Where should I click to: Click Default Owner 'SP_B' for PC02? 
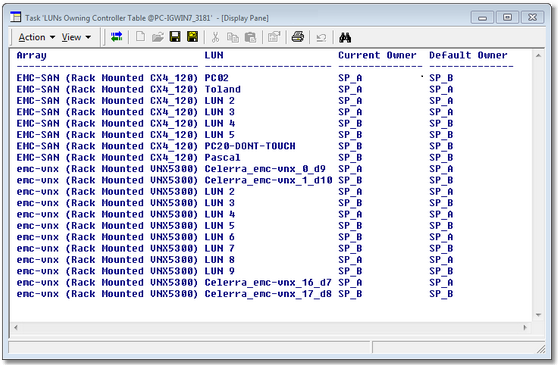(441, 78)
